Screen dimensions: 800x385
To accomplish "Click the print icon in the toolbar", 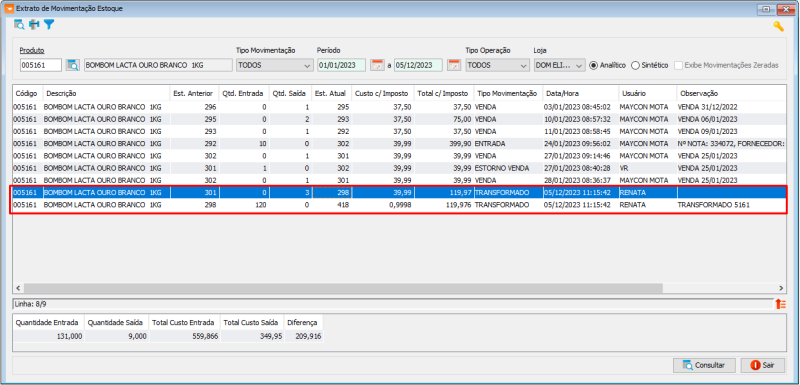I will coord(34,24).
